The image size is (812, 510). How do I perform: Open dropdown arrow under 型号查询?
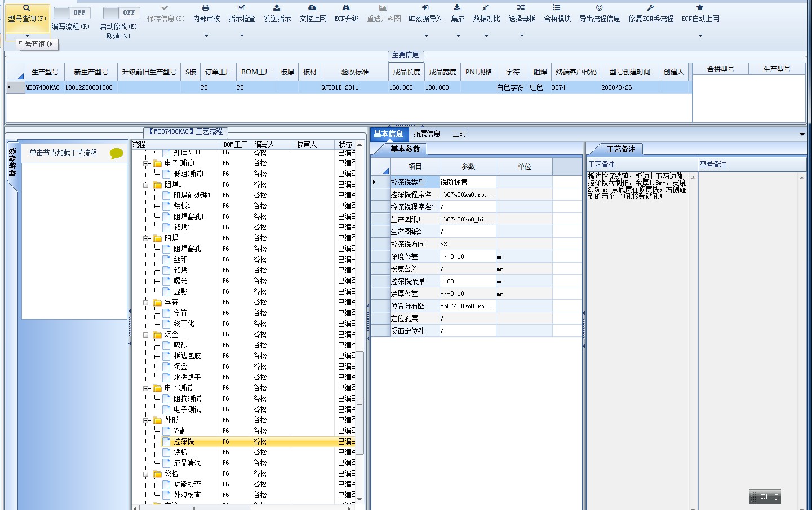coord(26,36)
